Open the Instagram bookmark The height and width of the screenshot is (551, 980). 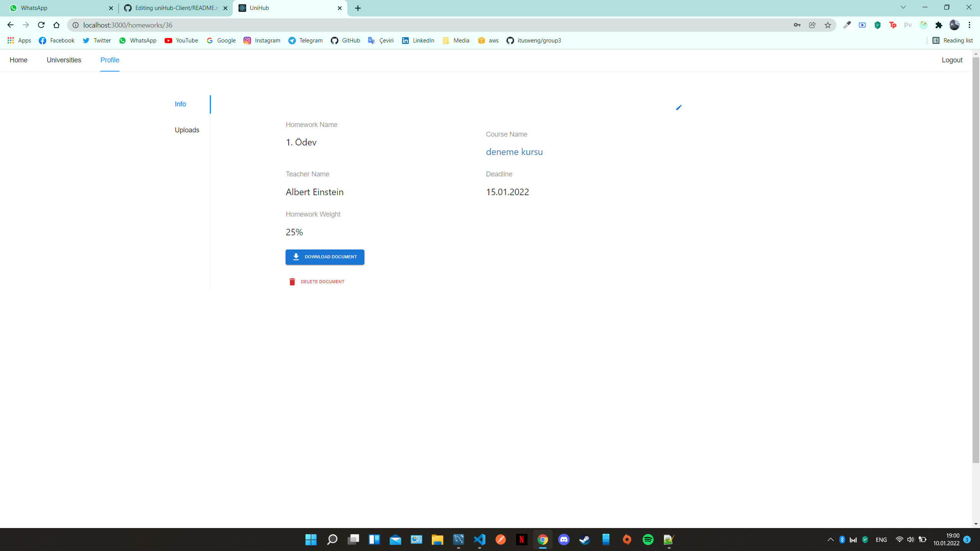point(262,40)
